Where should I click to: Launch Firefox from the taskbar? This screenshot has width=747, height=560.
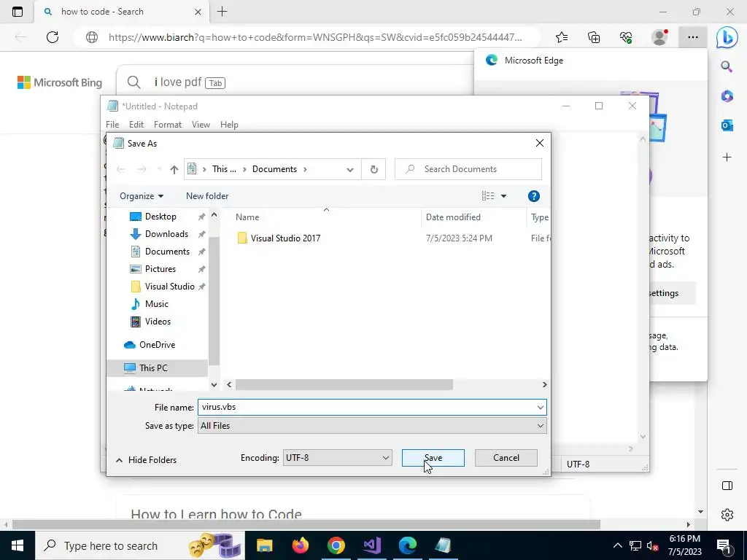300,545
